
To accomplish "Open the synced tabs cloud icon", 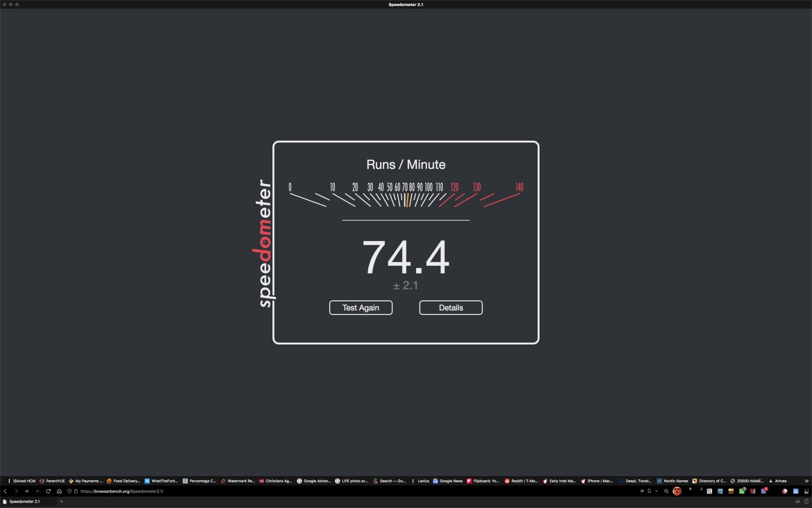I will click(797, 501).
